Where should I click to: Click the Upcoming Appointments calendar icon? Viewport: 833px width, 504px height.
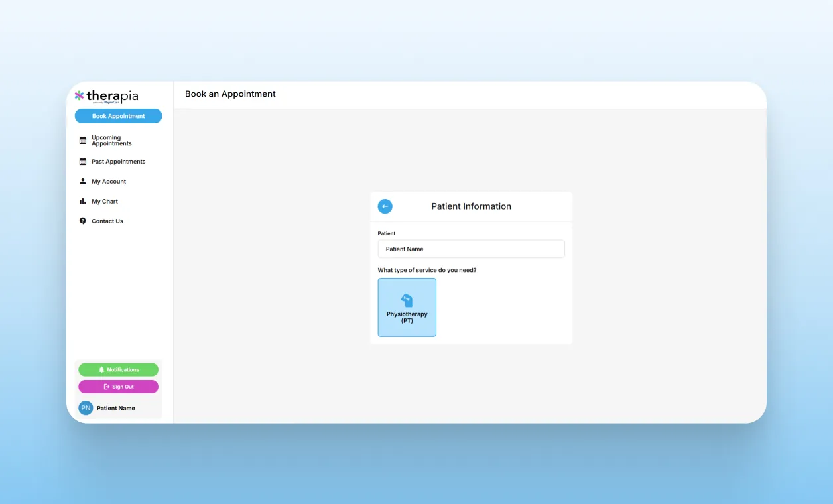pos(82,140)
